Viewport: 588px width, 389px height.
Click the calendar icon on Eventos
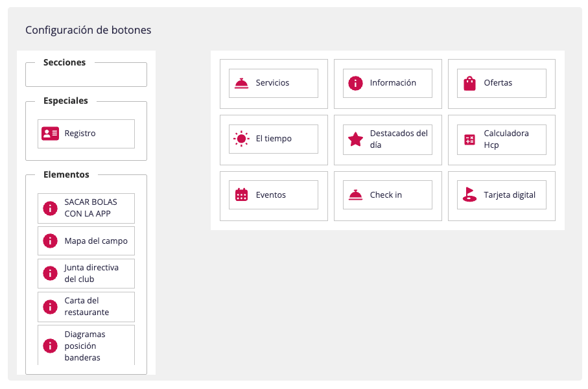coord(242,194)
